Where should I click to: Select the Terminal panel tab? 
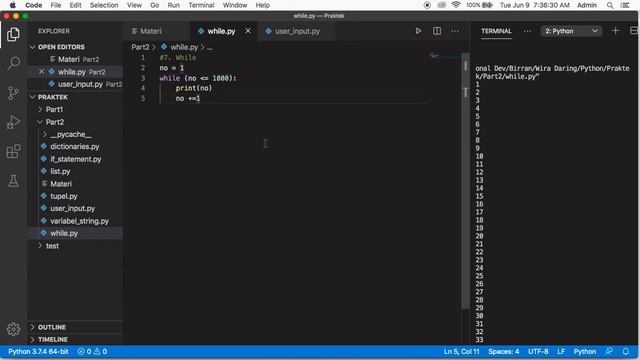point(496,31)
